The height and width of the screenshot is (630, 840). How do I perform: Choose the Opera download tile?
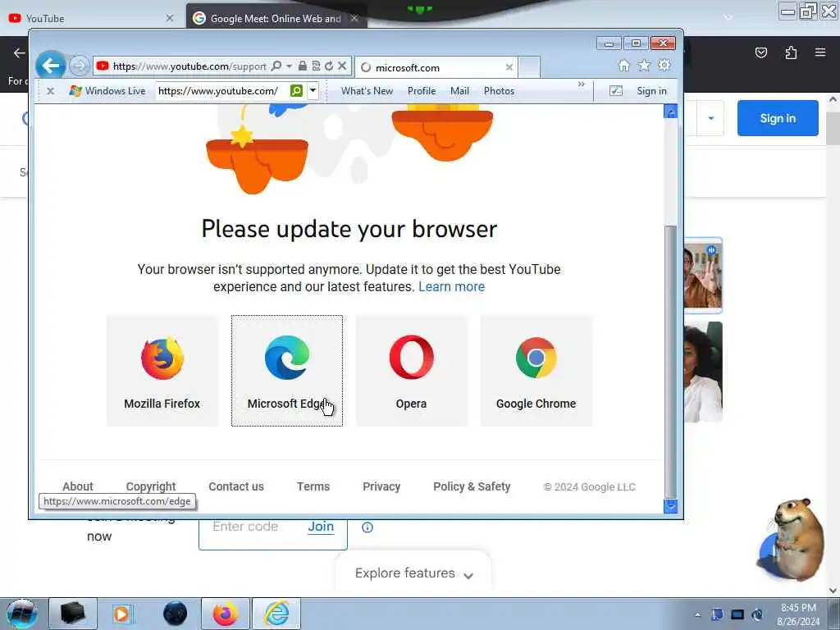coord(412,371)
